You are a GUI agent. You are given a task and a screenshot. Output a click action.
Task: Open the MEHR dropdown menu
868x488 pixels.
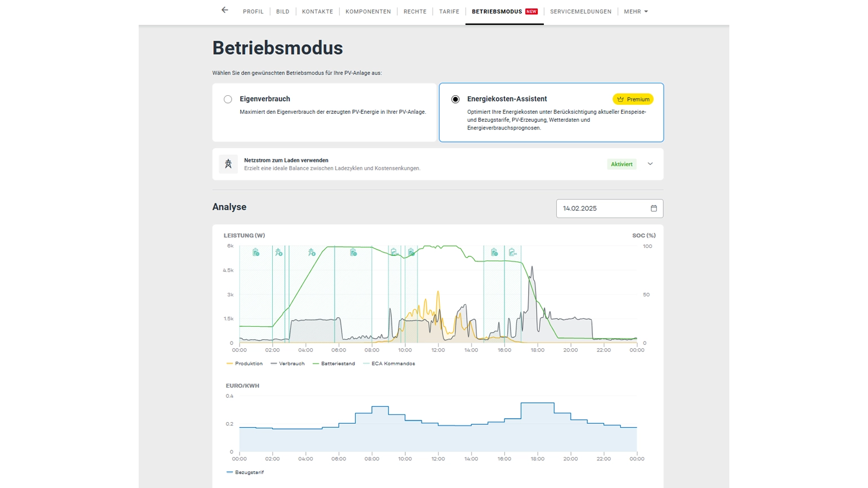pos(636,11)
